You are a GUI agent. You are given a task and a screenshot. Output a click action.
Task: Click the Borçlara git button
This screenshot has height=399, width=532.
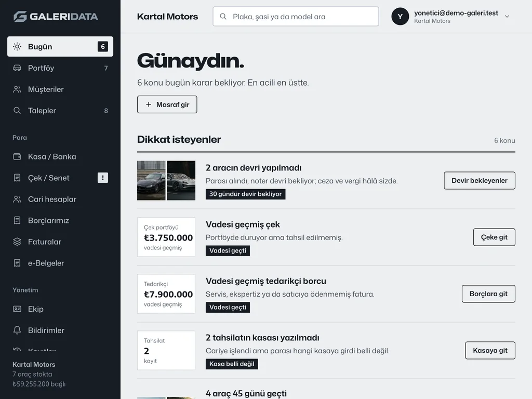coord(488,294)
